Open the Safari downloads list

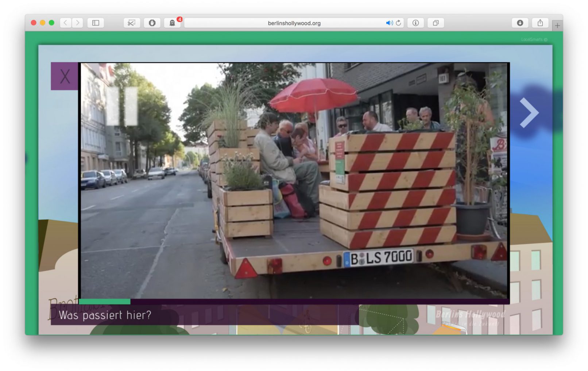tap(520, 23)
